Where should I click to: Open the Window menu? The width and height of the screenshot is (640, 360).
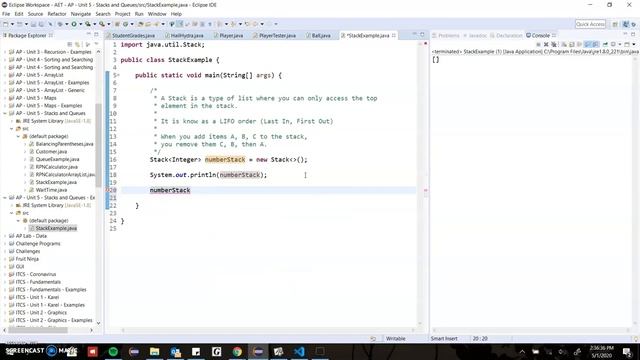coord(157,14)
